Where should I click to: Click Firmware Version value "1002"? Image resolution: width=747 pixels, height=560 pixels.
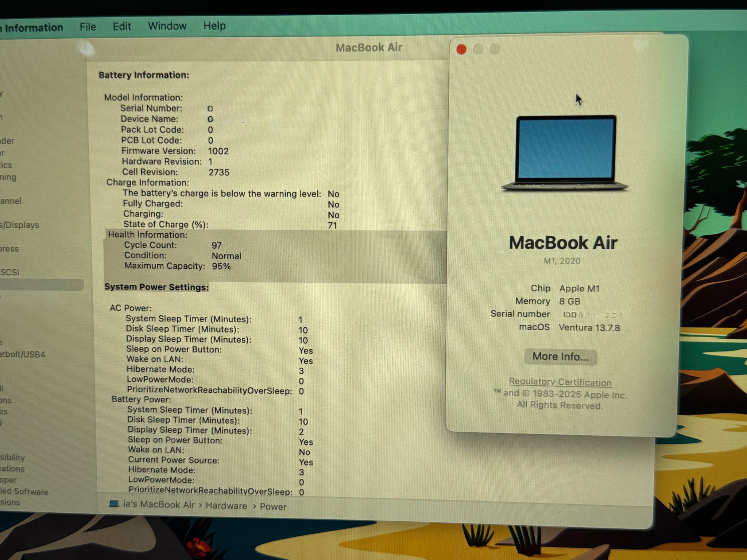point(218,151)
